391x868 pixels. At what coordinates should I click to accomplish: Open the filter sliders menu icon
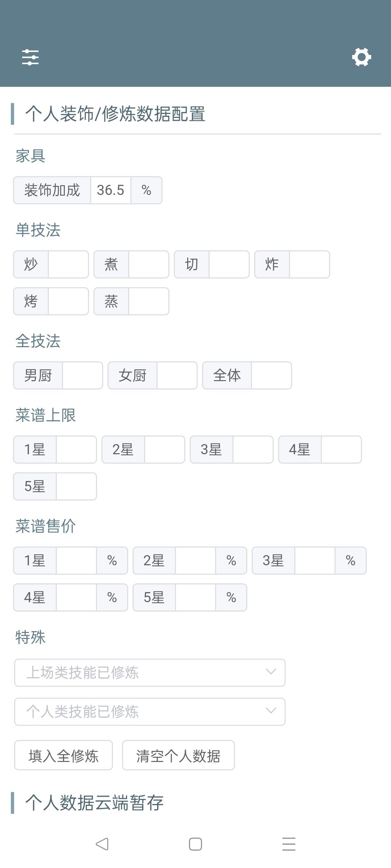point(30,57)
